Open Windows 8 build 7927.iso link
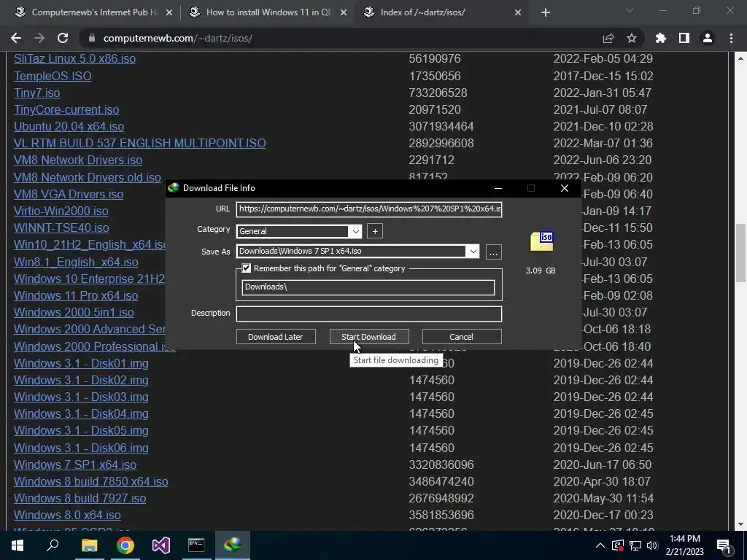 pyautogui.click(x=80, y=499)
